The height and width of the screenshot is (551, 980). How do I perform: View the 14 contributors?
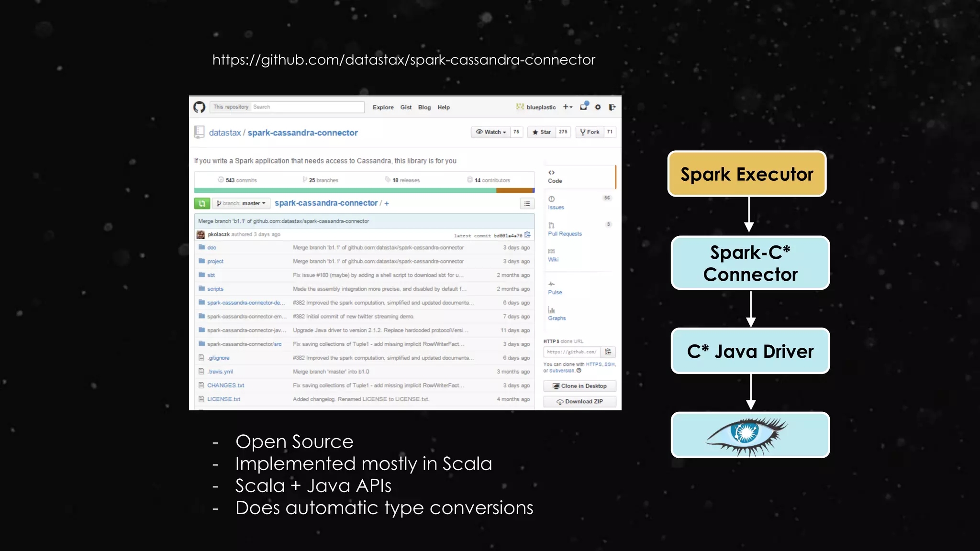(x=489, y=180)
